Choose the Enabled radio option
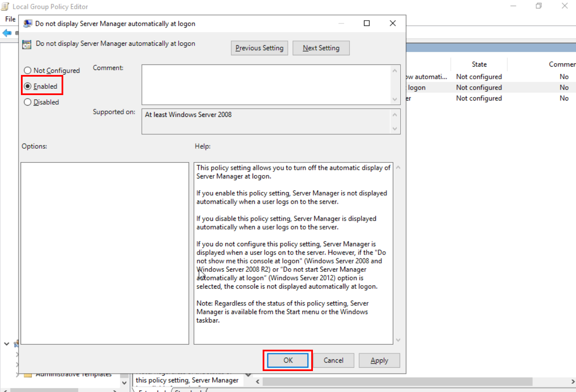The image size is (576, 392). 28,86
